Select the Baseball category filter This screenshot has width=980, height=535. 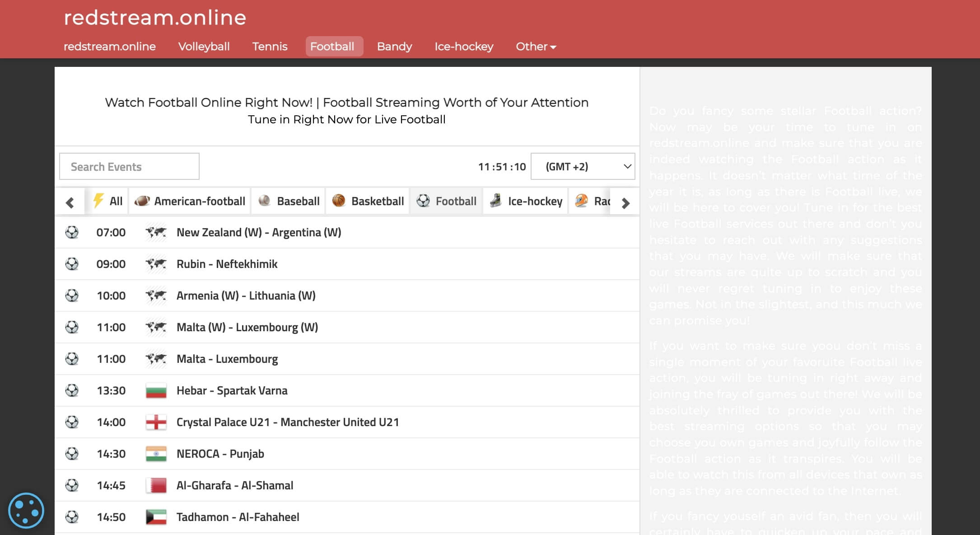click(x=289, y=201)
